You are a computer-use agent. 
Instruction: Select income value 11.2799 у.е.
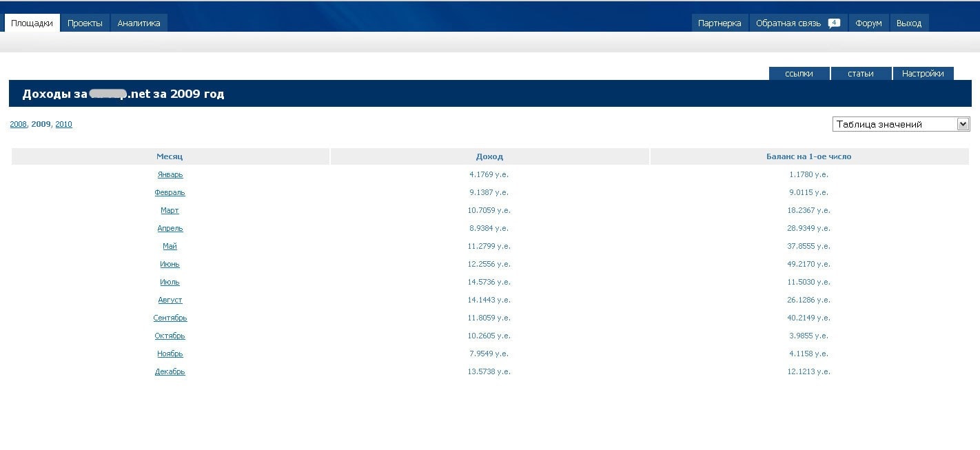[x=489, y=246]
